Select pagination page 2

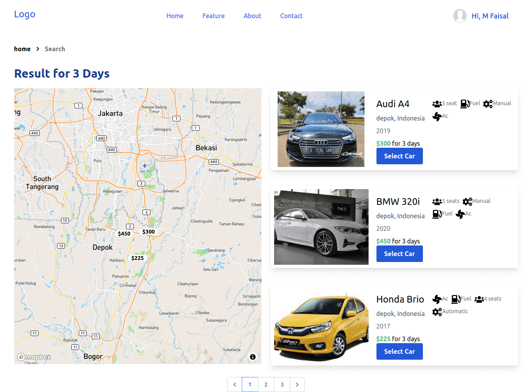click(266, 385)
